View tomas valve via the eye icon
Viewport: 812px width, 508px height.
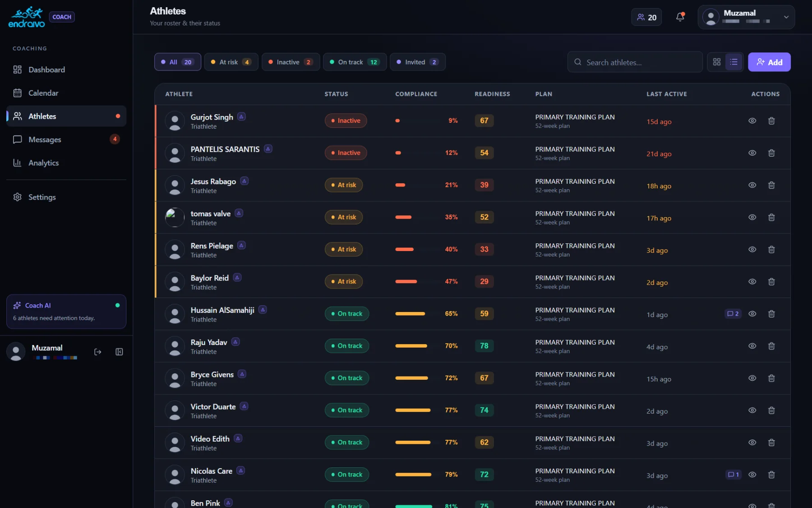tap(752, 217)
